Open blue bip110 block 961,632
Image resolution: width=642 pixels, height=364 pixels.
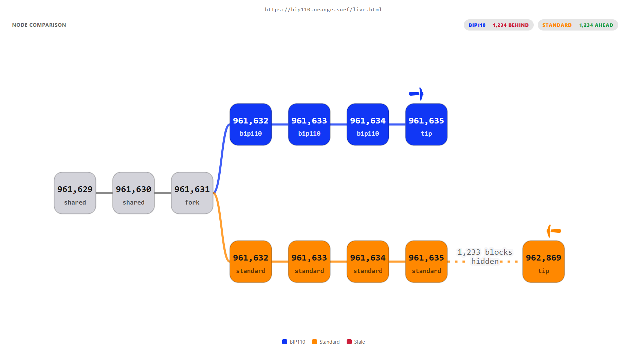click(251, 124)
